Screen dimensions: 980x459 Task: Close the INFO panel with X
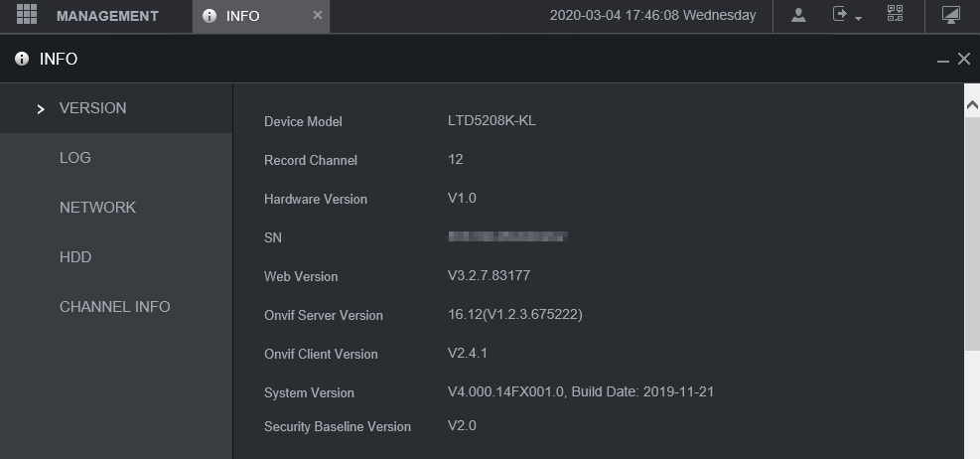click(964, 60)
